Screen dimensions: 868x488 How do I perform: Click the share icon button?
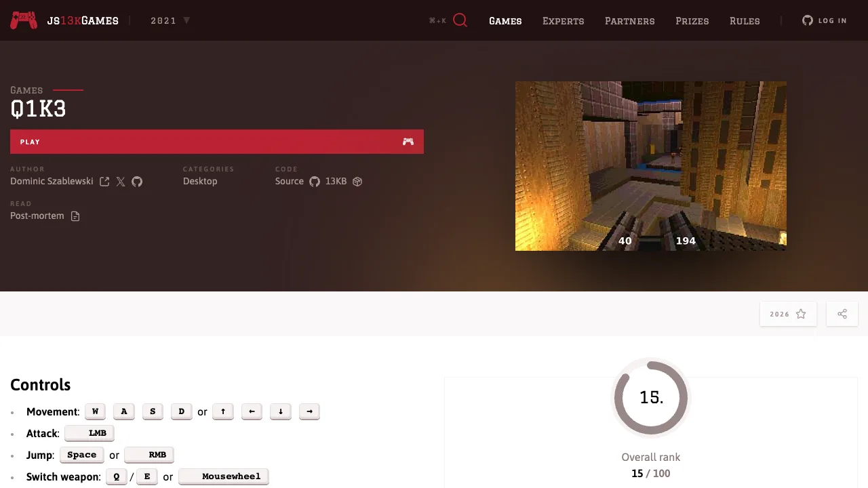tap(842, 314)
